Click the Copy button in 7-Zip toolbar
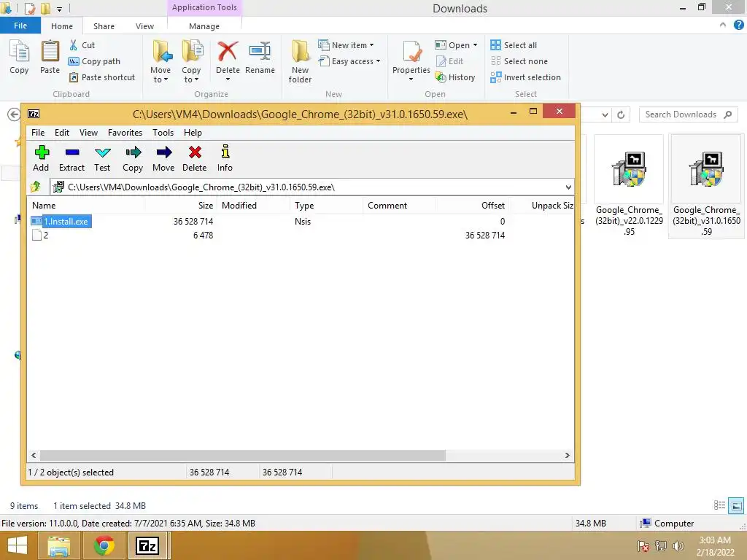The width and height of the screenshot is (747, 560). (x=133, y=158)
